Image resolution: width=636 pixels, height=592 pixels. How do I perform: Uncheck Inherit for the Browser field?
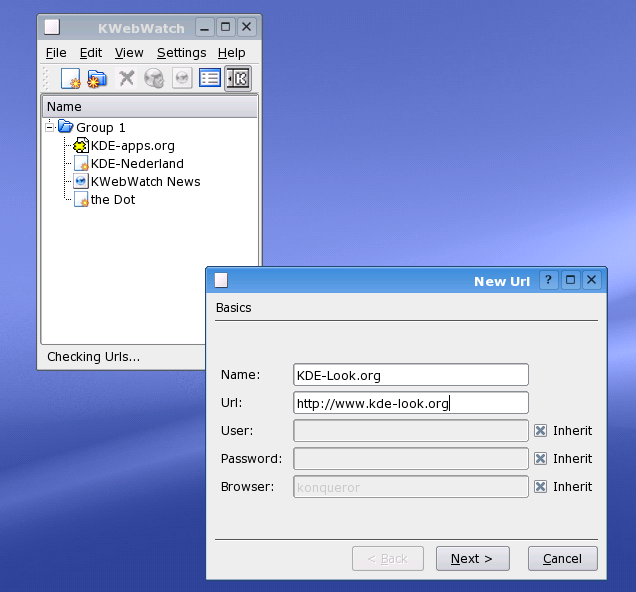click(x=540, y=487)
